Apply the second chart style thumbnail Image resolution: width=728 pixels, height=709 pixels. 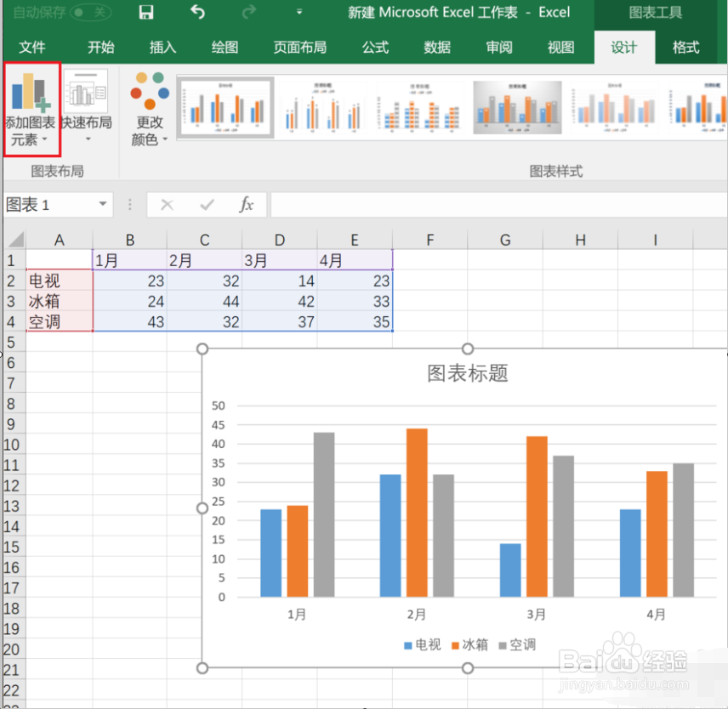click(322, 108)
